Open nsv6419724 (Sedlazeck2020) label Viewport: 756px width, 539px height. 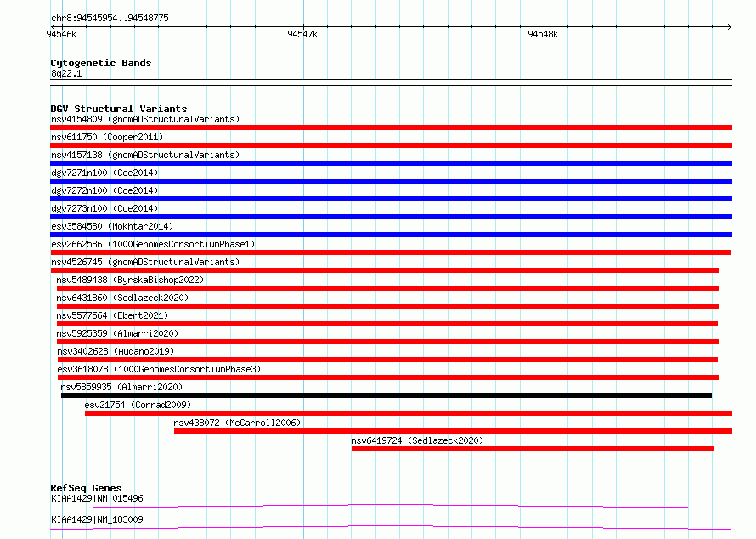pos(417,440)
